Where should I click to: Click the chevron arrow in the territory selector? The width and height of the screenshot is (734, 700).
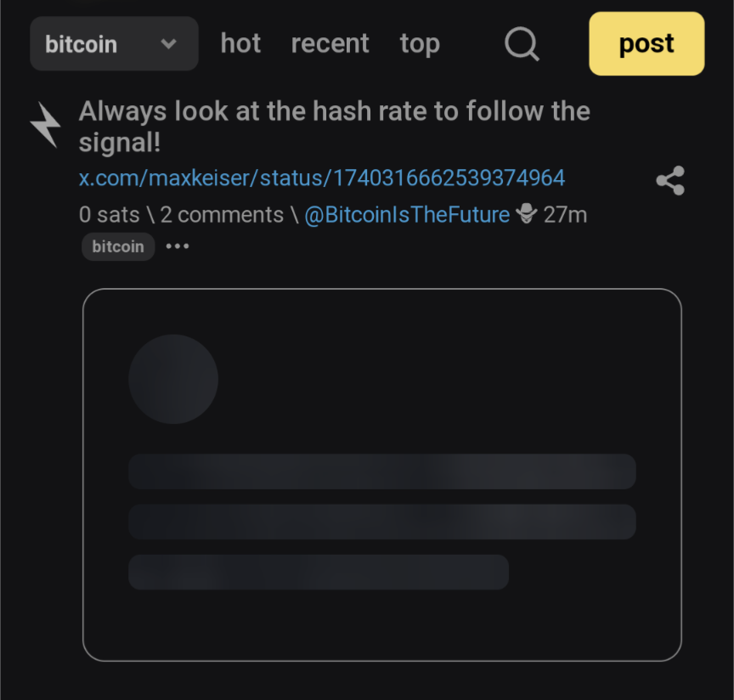coord(168,43)
